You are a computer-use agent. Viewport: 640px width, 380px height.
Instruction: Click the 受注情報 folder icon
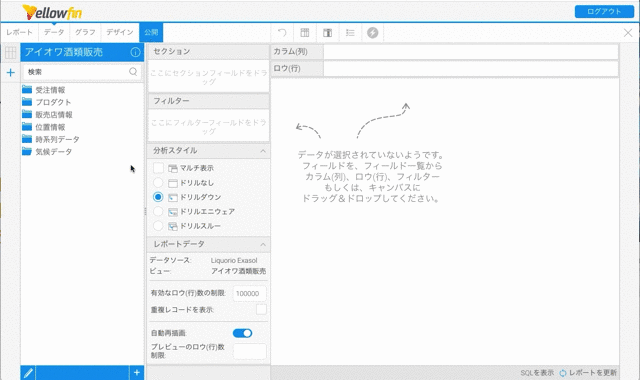click(x=27, y=89)
